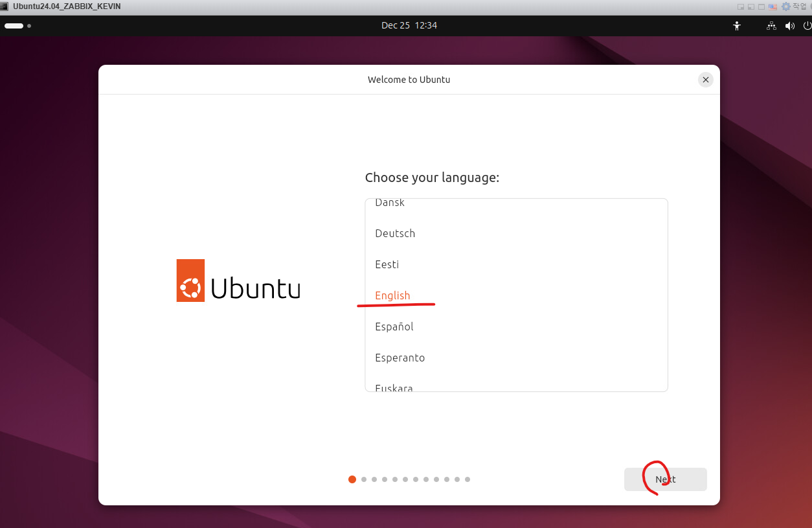
Task: Open the Dec 25 12:34 clock menu
Action: [x=409, y=25]
